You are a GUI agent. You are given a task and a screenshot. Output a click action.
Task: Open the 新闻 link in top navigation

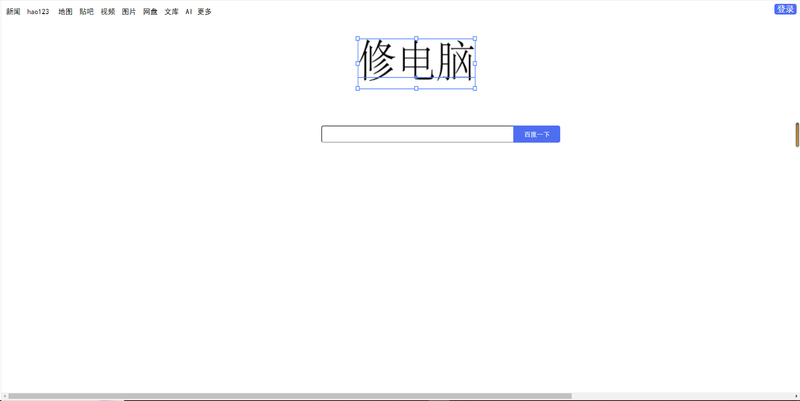tap(13, 12)
